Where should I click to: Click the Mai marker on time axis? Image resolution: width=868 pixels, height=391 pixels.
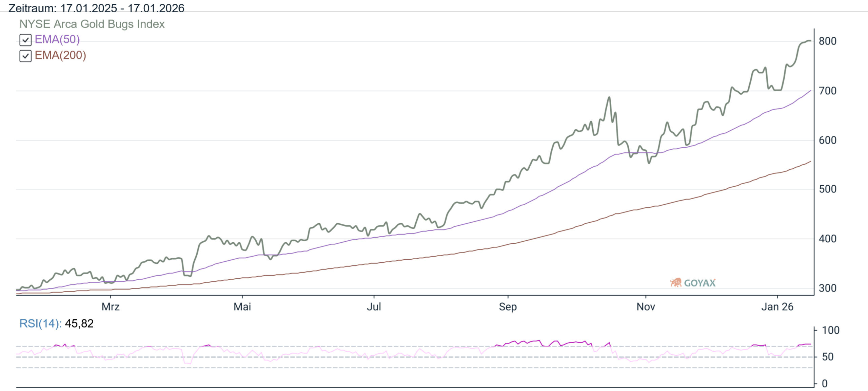[x=242, y=307]
